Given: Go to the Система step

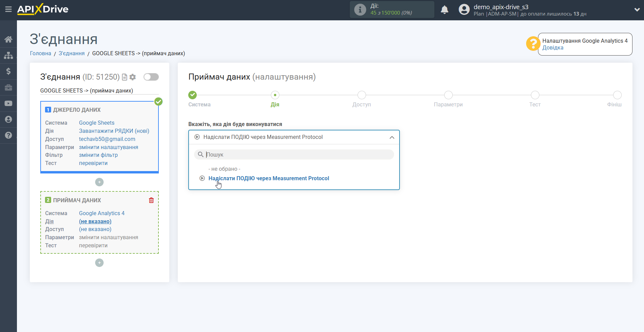Looking at the screenshot, I should point(193,95).
